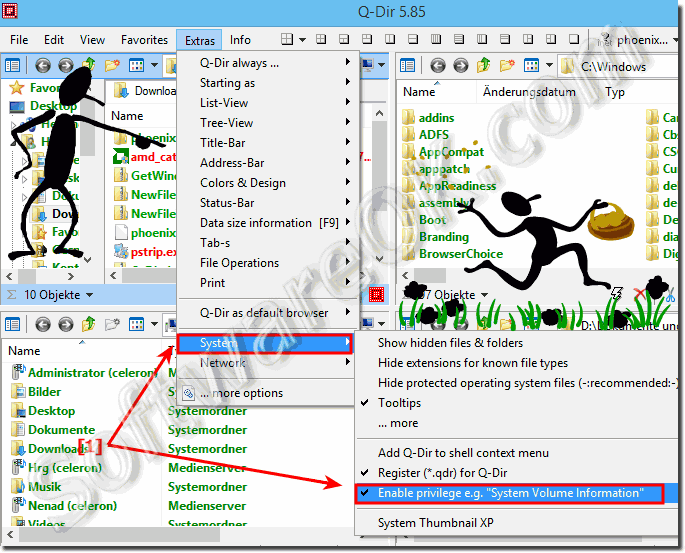Select the Musik folder in bottom pane
Screen dimensions: 685x553
[37, 487]
